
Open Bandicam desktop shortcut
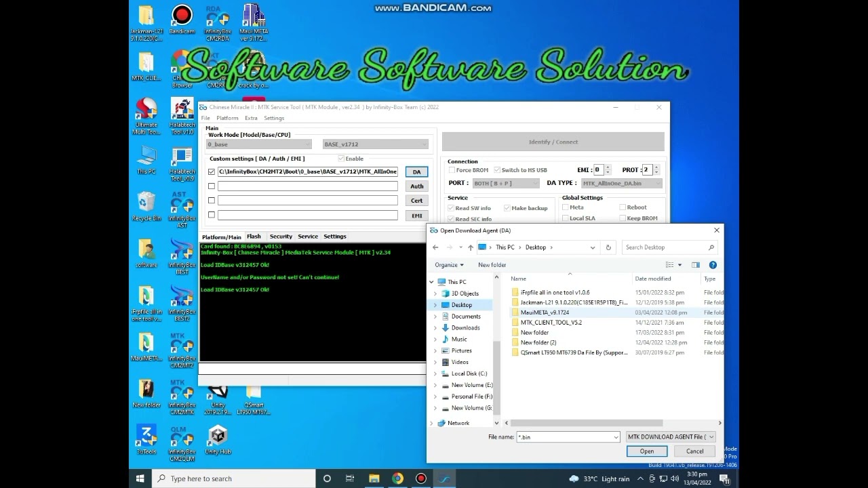tap(182, 20)
